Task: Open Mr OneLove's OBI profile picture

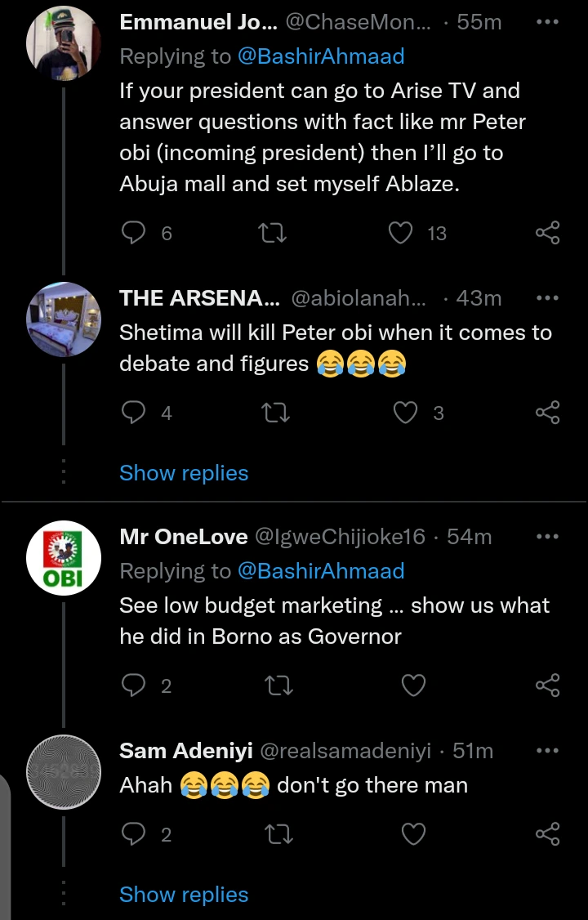Action: click(64, 558)
